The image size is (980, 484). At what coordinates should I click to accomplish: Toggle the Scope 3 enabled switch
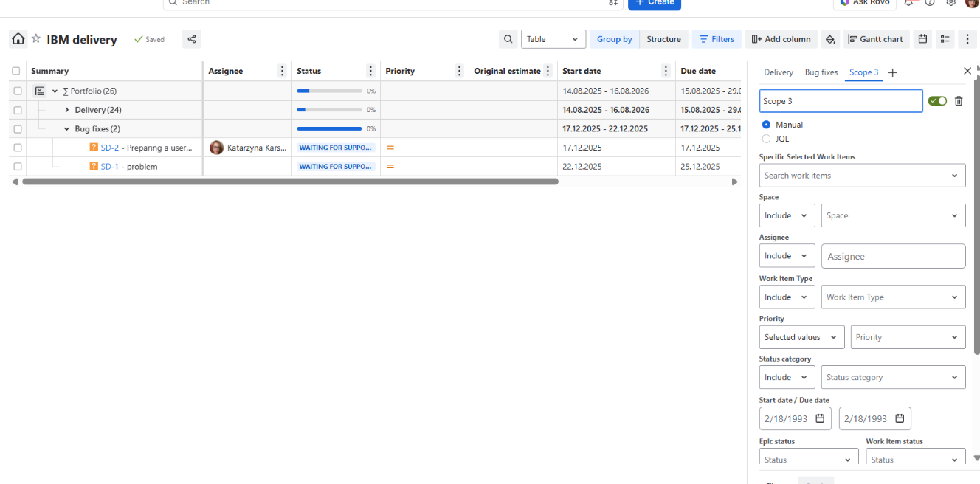point(937,101)
